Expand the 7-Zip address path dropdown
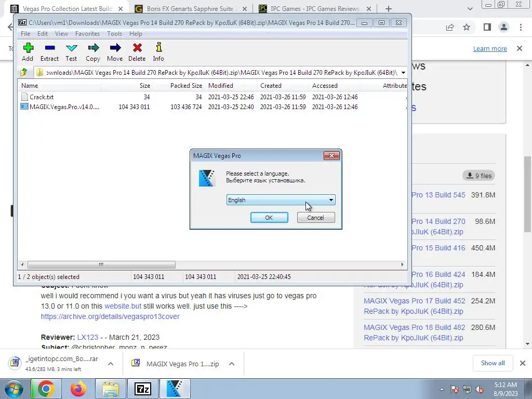This screenshot has height=399, width=532. [x=403, y=72]
